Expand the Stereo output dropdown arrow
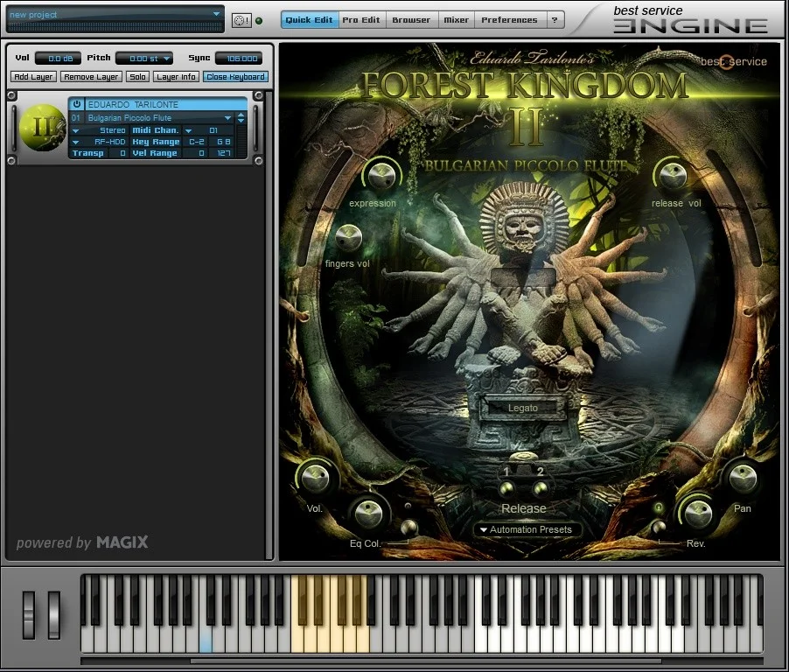This screenshot has width=789, height=672. tap(75, 130)
